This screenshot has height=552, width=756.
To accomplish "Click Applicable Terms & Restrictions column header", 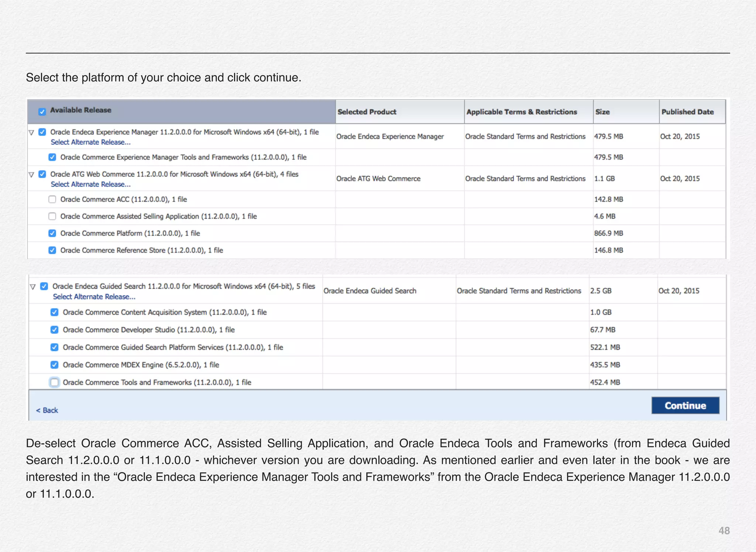I will pyautogui.click(x=529, y=112).
